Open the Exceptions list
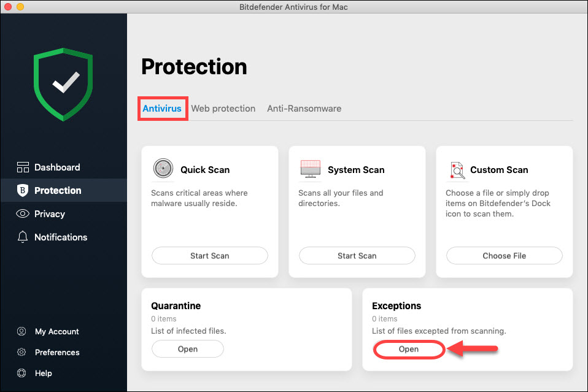Screen dimensions: 588x392 point(409,349)
